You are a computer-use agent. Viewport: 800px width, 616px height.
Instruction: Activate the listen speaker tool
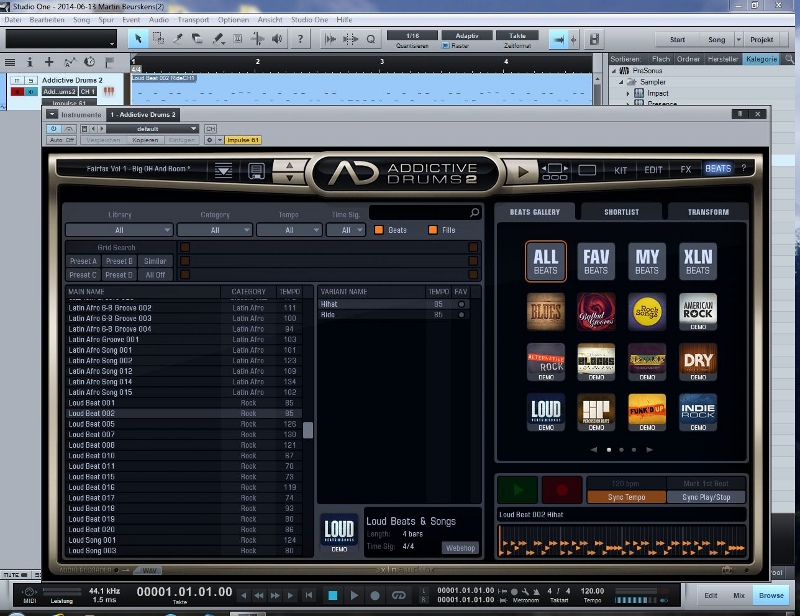[277, 39]
